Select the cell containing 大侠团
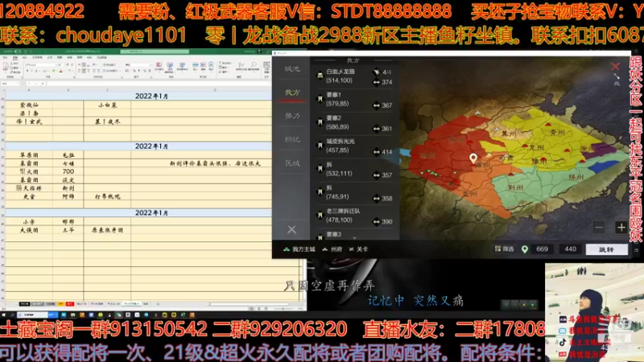This screenshot has height=362, width=644. click(x=29, y=230)
